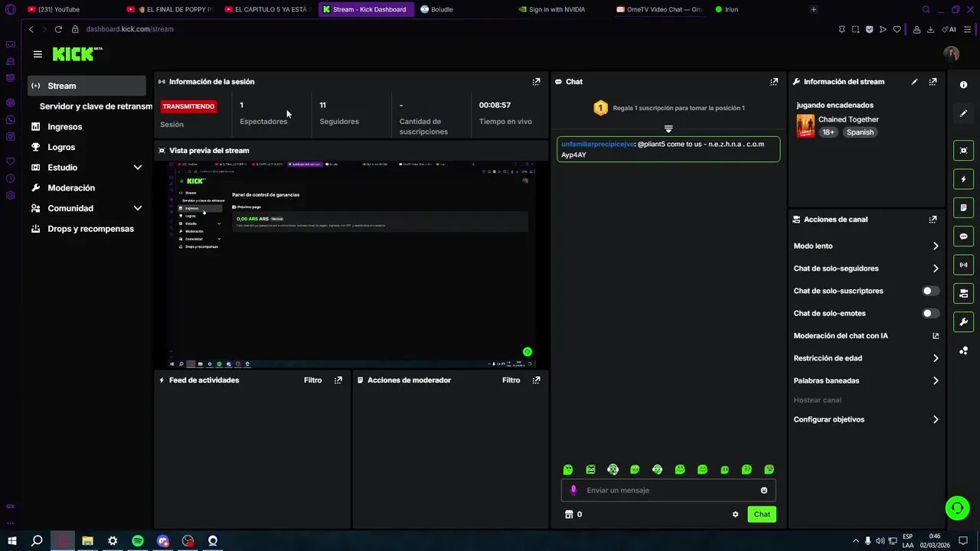This screenshot has width=980, height=551.
Task: Open Configurar objetivos options arrow
Action: pos(936,419)
